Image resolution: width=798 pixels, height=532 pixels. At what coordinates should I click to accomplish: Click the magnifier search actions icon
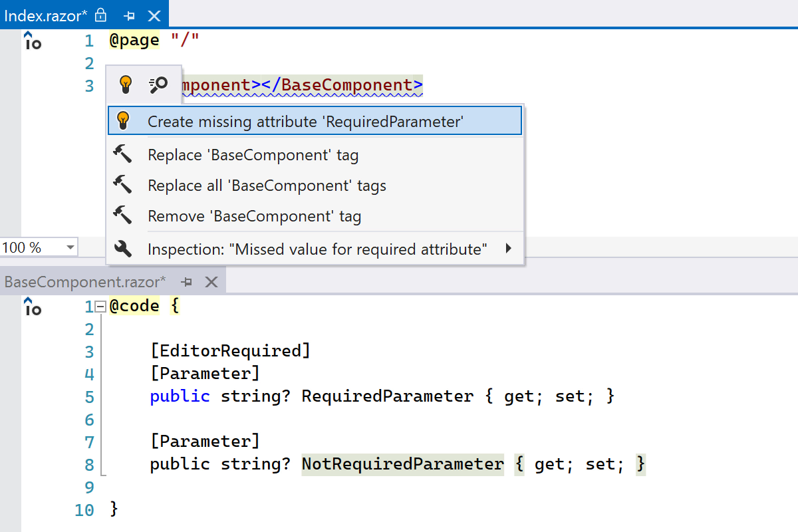point(158,84)
